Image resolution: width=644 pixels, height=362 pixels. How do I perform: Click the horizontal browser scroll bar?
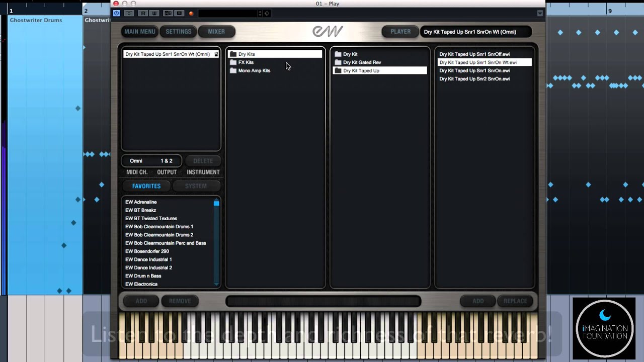tap(323, 301)
